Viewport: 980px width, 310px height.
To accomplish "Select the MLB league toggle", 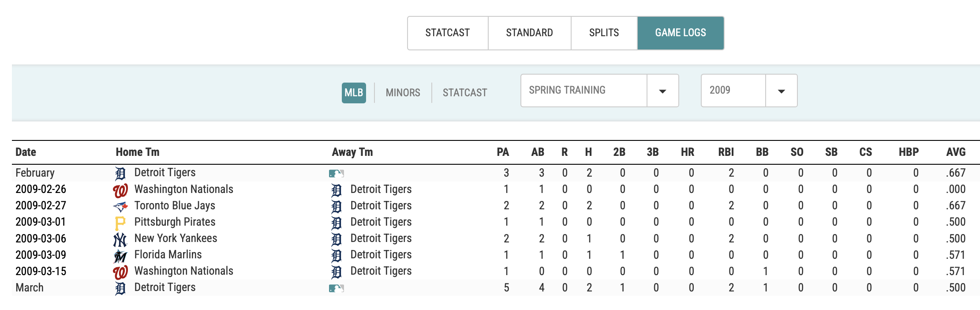I will click(353, 93).
